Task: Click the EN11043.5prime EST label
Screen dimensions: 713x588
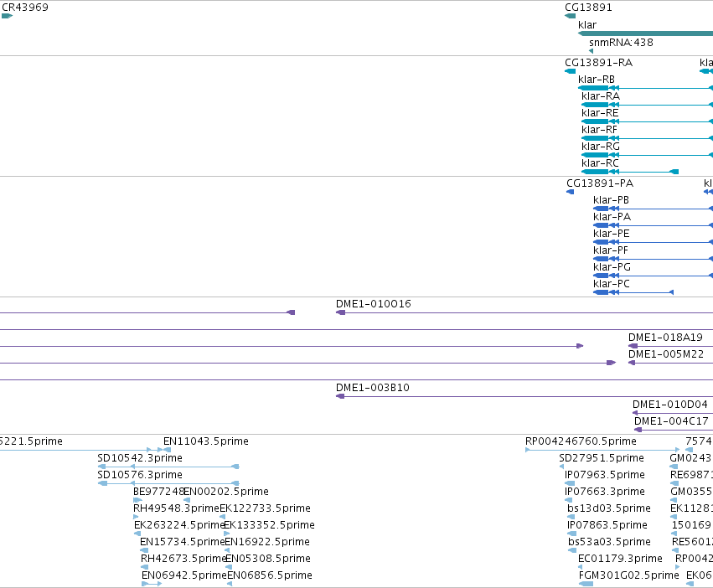Action: tap(206, 441)
